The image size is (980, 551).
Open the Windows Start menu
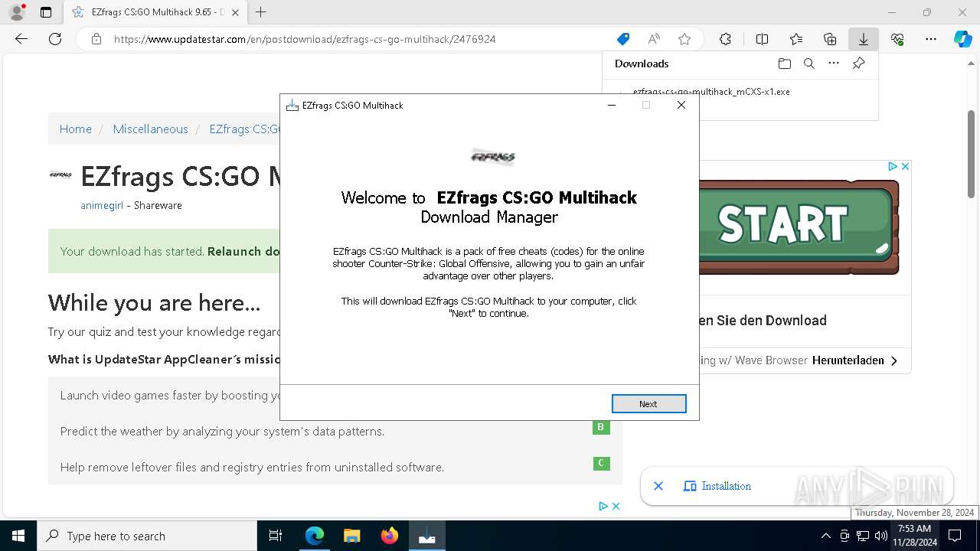tap(18, 536)
